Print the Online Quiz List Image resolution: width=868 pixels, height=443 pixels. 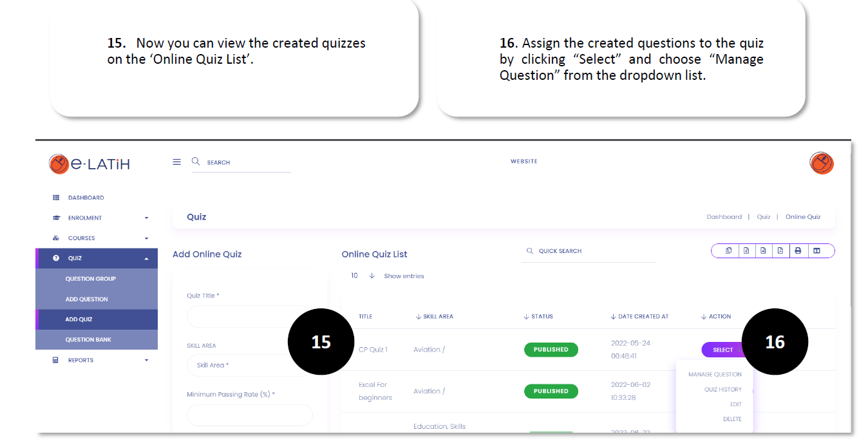(798, 250)
